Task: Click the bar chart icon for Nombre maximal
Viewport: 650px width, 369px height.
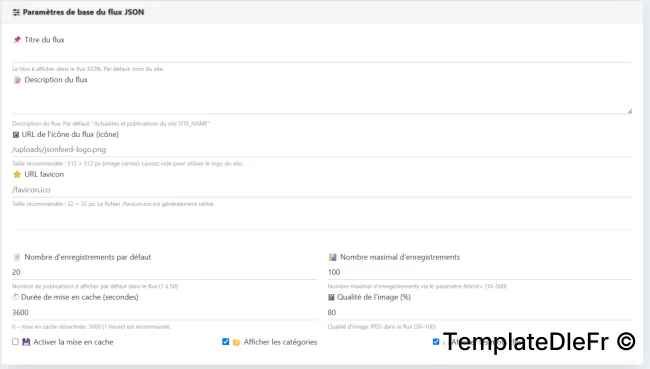Action: pyautogui.click(x=332, y=257)
